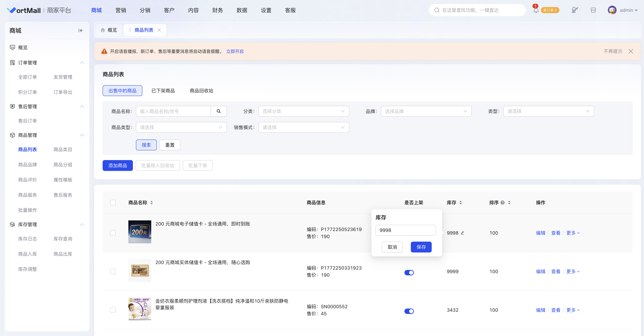Click the 排序 help question icon

coord(503,203)
